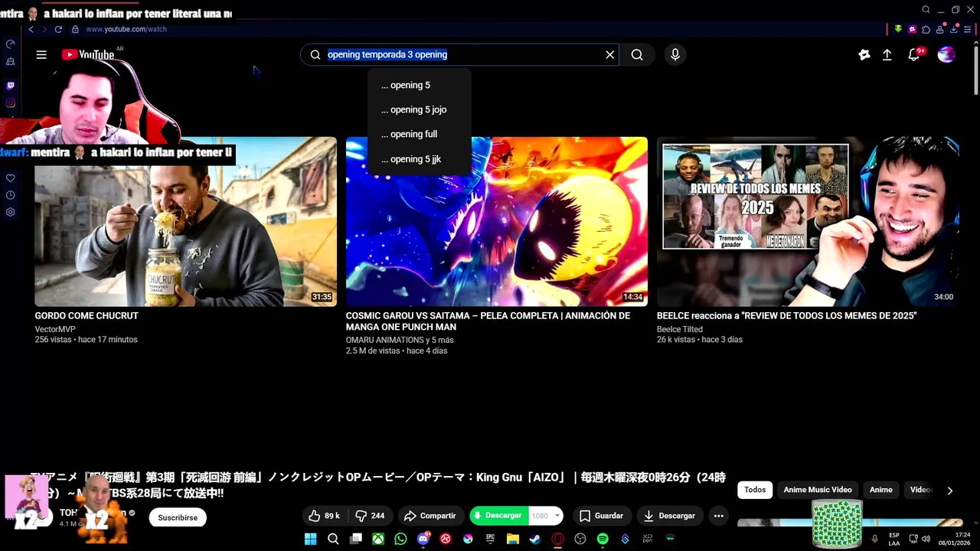Screen dimensions: 980x551
Task: Select suggestion "... opening full"
Action: pyautogui.click(x=420, y=134)
